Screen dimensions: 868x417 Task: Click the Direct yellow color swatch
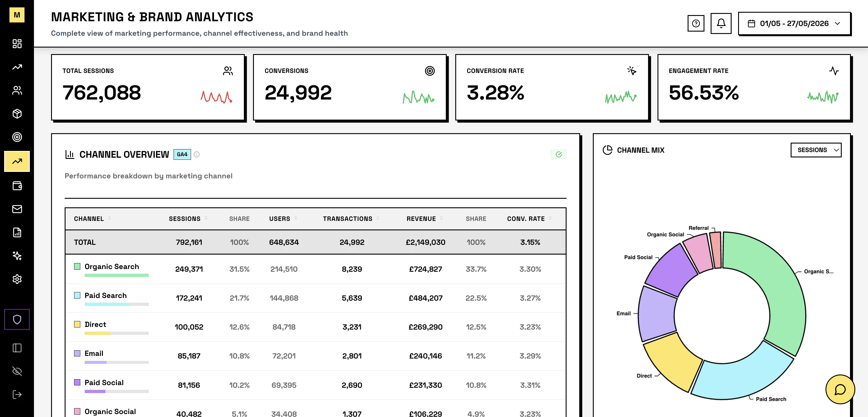77,324
